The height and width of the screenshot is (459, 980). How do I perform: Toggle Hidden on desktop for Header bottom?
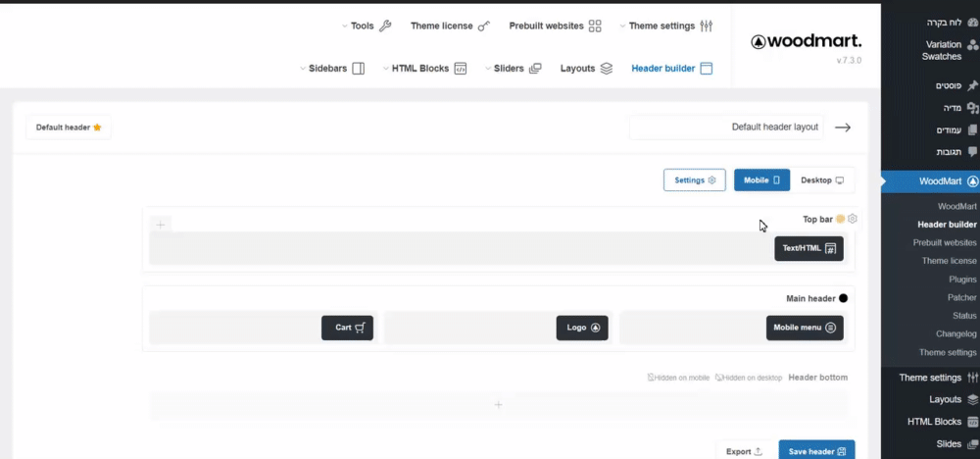[749, 378]
